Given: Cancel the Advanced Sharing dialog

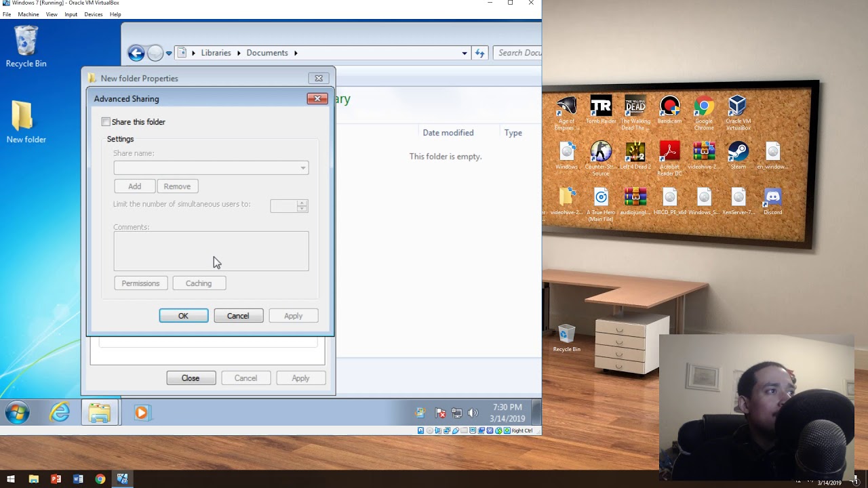Looking at the screenshot, I should click(x=238, y=316).
